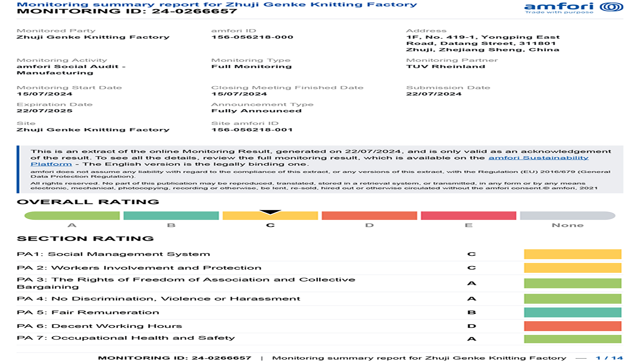Click the green A overall rating segment

click(x=72, y=216)
